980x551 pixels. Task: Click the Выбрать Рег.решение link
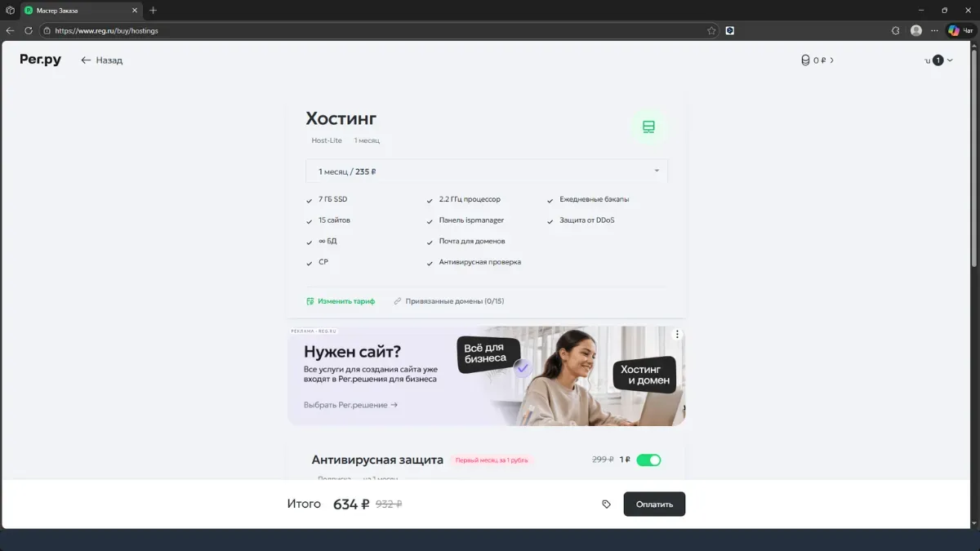(x=347, y=403)
